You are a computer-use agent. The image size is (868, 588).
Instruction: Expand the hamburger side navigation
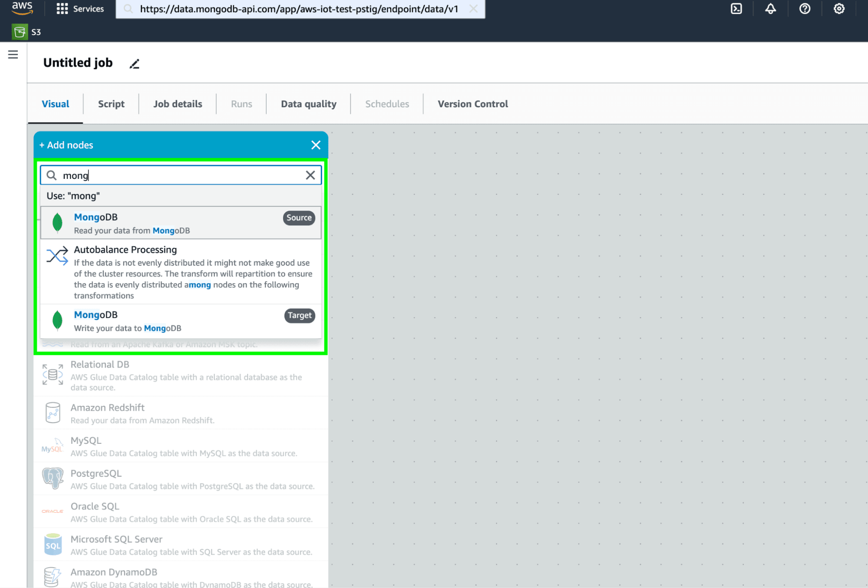(x=13, y=55)
